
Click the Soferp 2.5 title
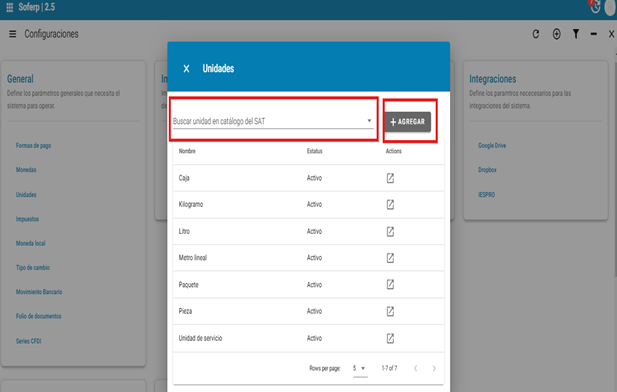pos(37,7)
